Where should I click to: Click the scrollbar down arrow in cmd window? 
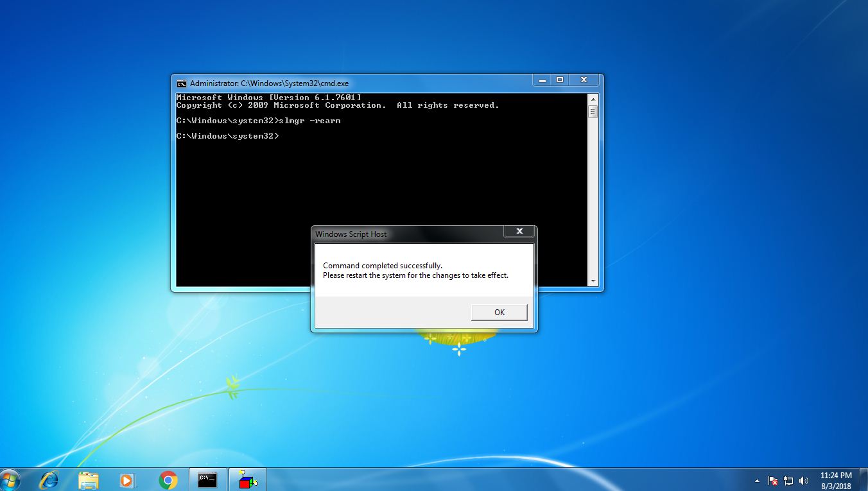coord(592,280)
